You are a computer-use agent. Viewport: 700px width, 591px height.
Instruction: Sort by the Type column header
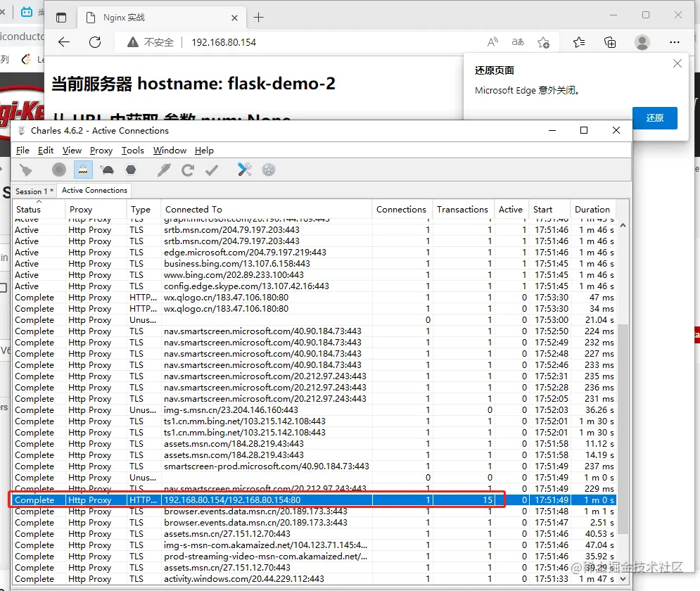click(x=144, y=210)
